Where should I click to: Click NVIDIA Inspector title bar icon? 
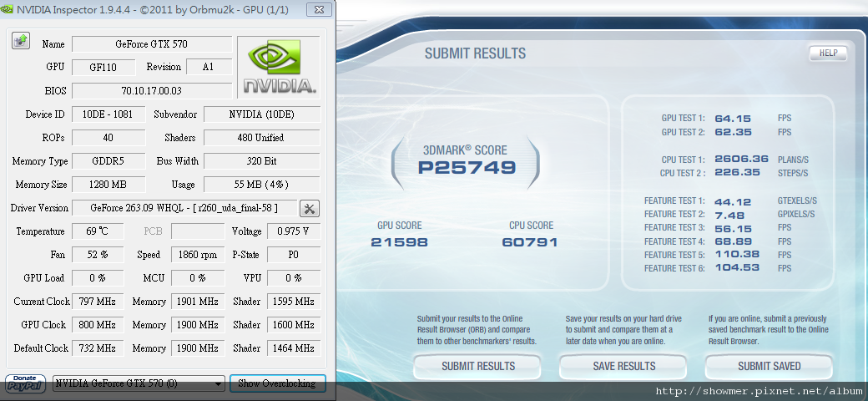[x=8, y=9]
